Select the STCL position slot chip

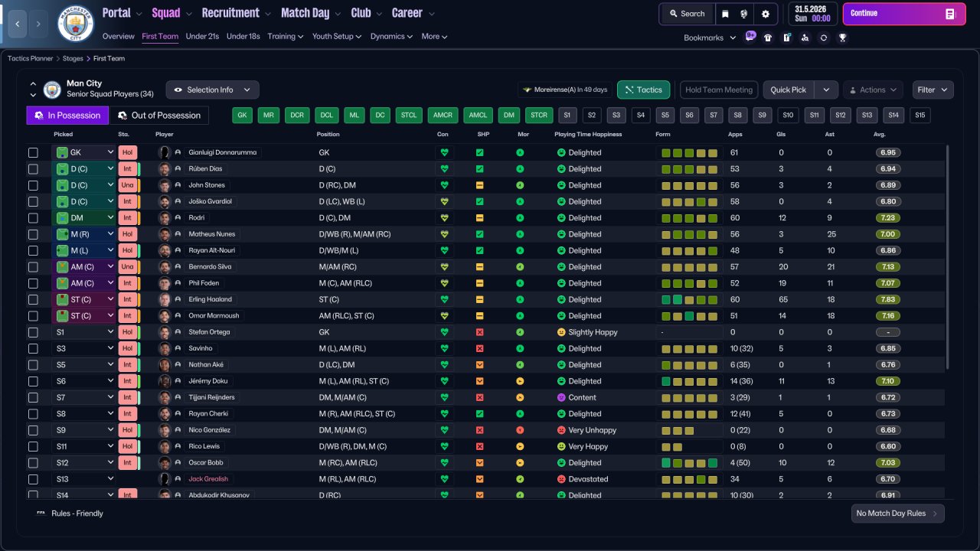pos(409,116)
